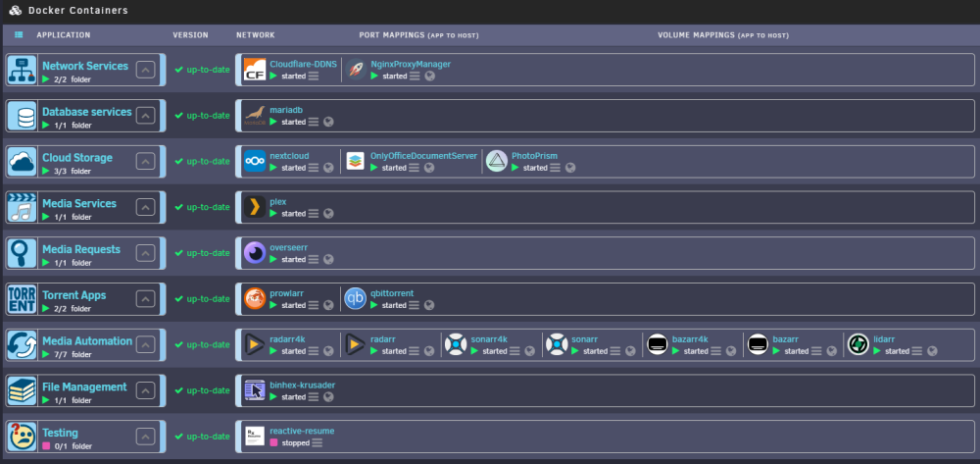
Task: Click the Testing folder icon
Action: (22, 437)
